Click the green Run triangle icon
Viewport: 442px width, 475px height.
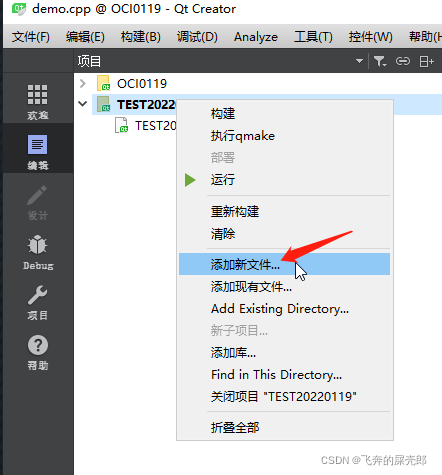coord(190,180)
